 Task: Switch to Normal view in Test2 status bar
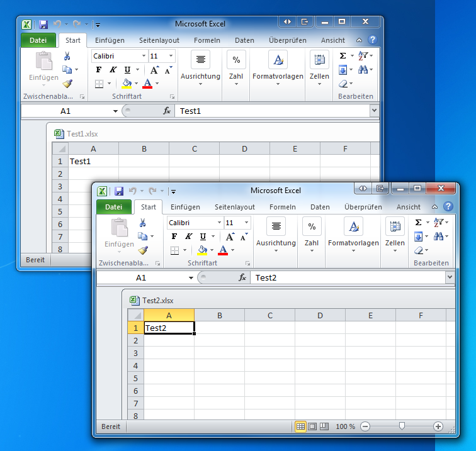[x=300, y=426]
